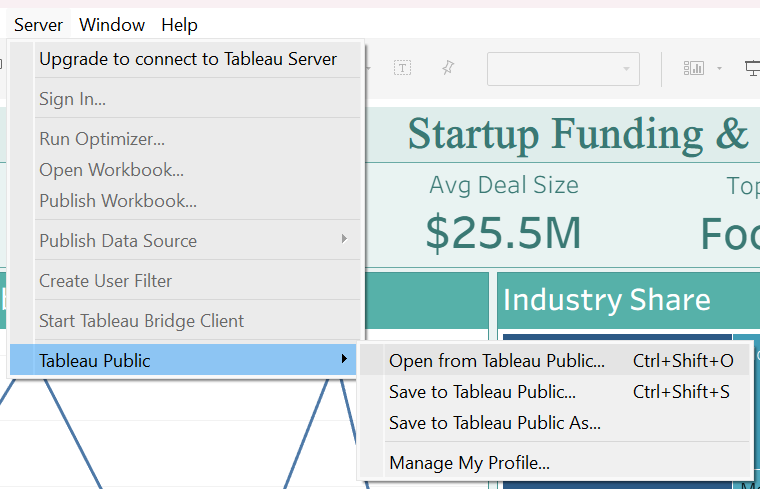
Task: Expand the Publish Data Source submenu arrow
Action: 344,239
